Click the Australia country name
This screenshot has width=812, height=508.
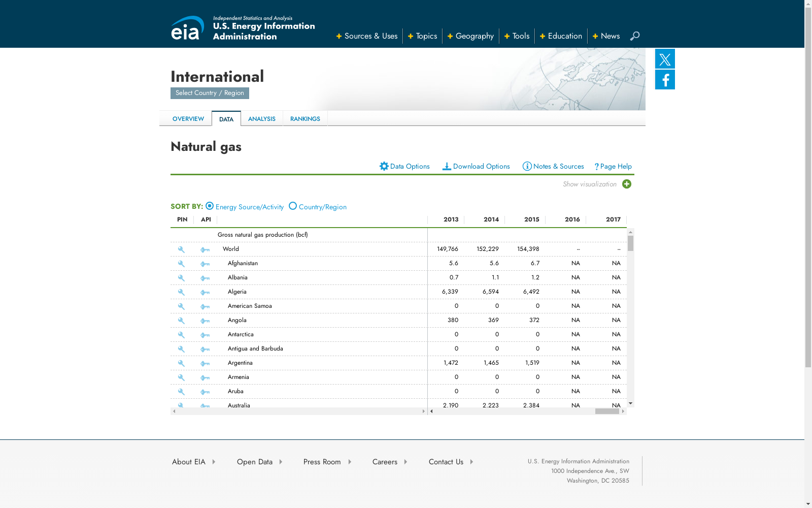pyautogui.click(x=239, y=405)
